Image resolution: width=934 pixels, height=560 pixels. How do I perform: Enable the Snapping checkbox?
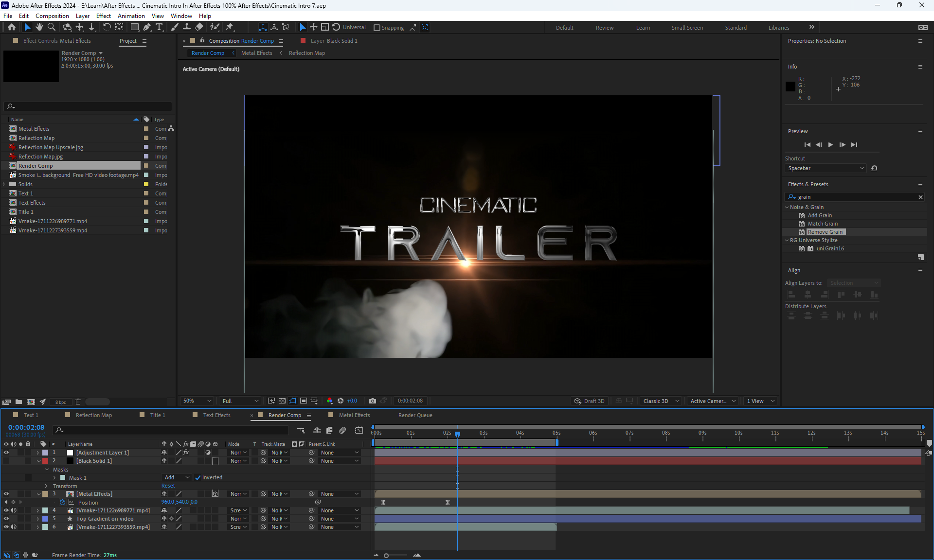(x=377, y=28)
